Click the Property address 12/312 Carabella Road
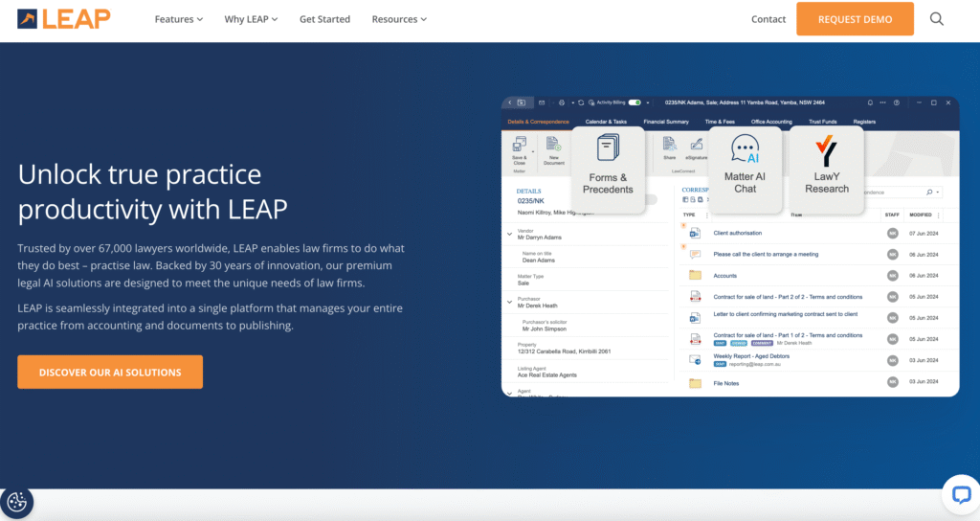The width and height of the screenshot is (980, 521). [564, 351]
